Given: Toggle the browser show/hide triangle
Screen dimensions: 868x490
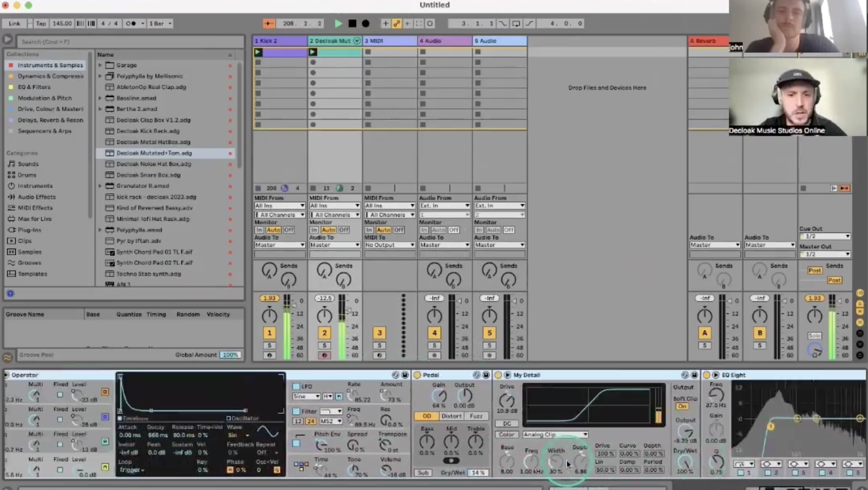Looking at the screenshot, I should click(x=7, y=40).
